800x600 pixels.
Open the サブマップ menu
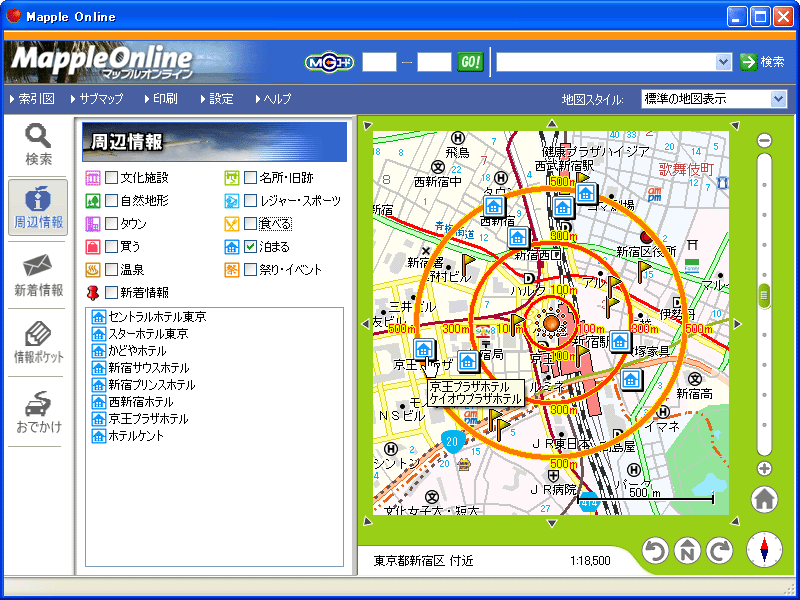97,99
